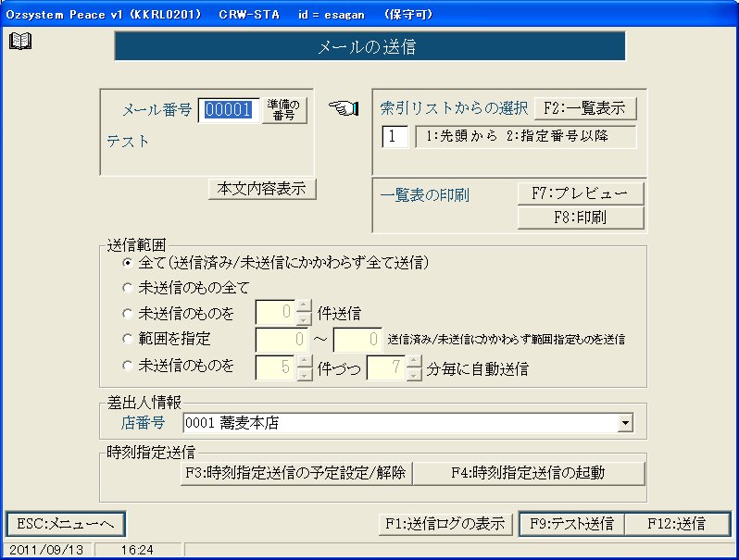739x560 pixels.
Task: Click the メール番号 input field 00001
Action: [229, 110]
